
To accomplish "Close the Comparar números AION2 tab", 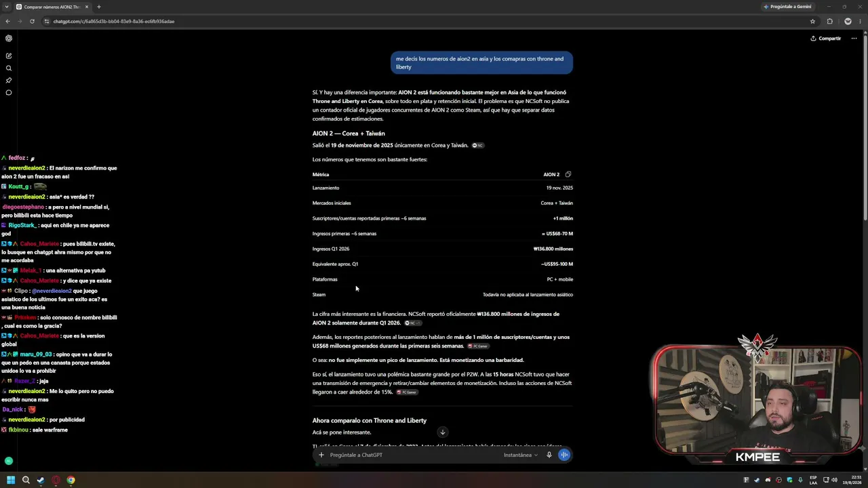I will (87, 7).
